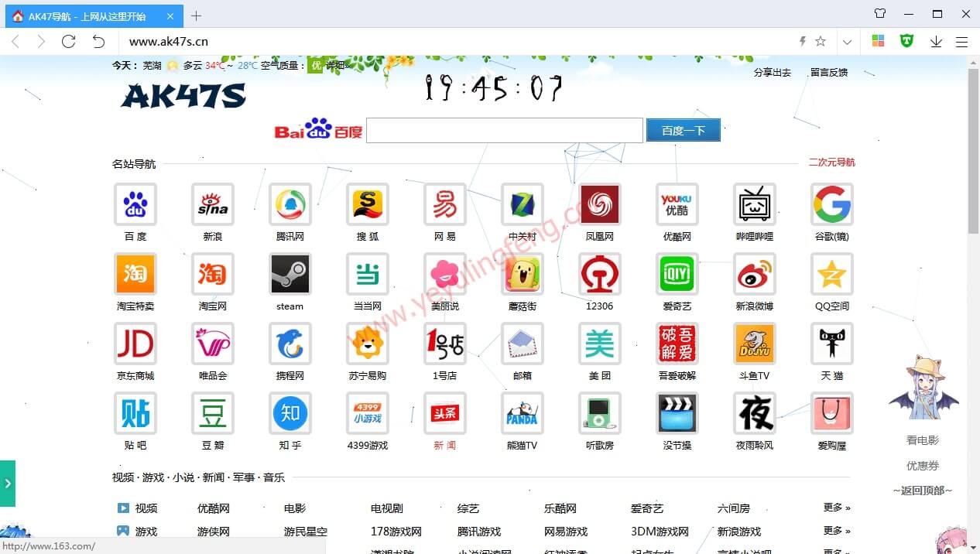
Task: Open the Baidu site icon
Action: pyautogui.click(x=135, y=204)
